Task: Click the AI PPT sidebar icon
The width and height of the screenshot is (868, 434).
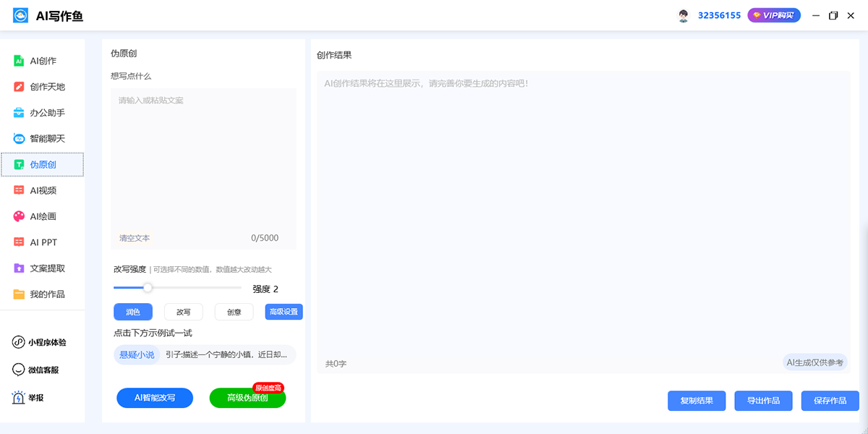Action: coord(19,242)
